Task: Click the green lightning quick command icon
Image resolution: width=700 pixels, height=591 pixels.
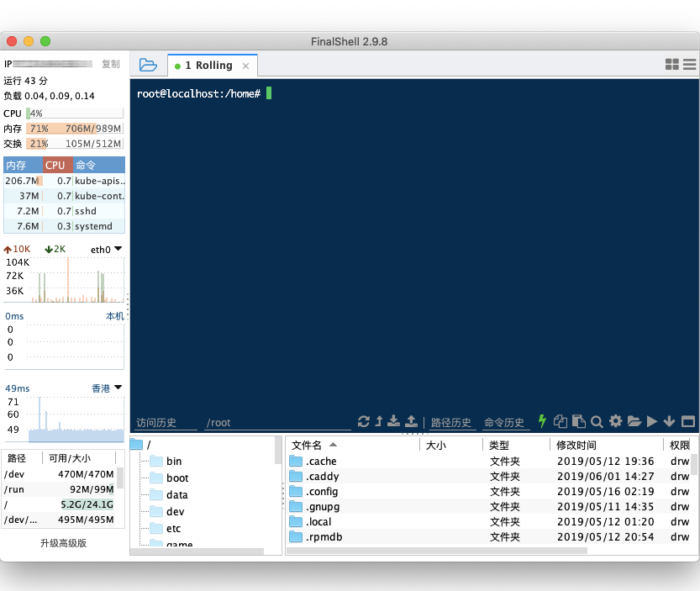Action: [x=542, y=421]
